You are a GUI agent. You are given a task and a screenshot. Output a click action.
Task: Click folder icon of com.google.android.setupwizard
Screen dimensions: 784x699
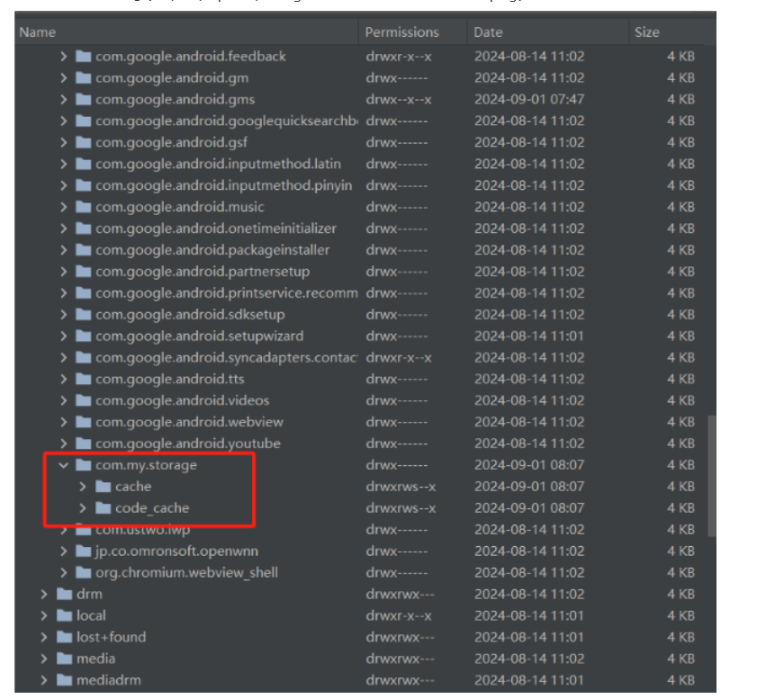pos(83,336)
